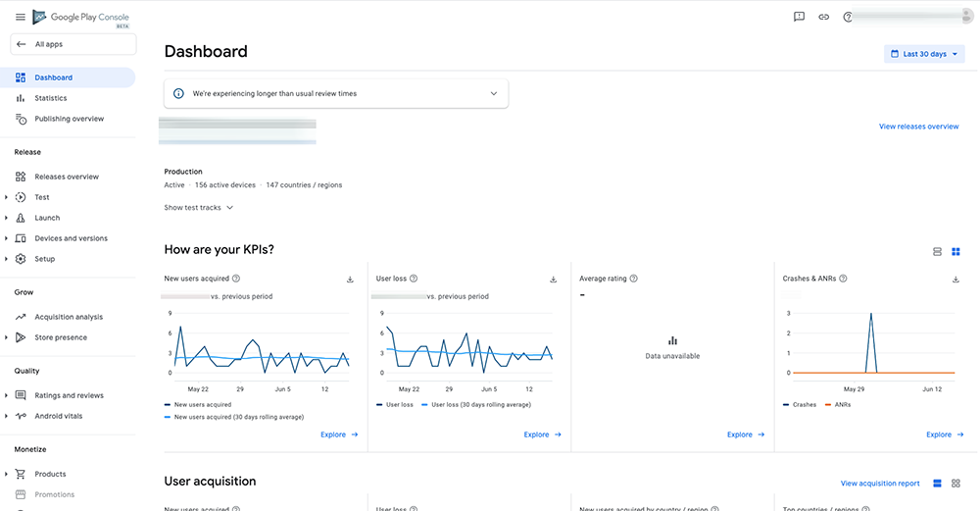980x511 pixels.
Task: Switch User acquisition to list view
Action: click(937, 484)
